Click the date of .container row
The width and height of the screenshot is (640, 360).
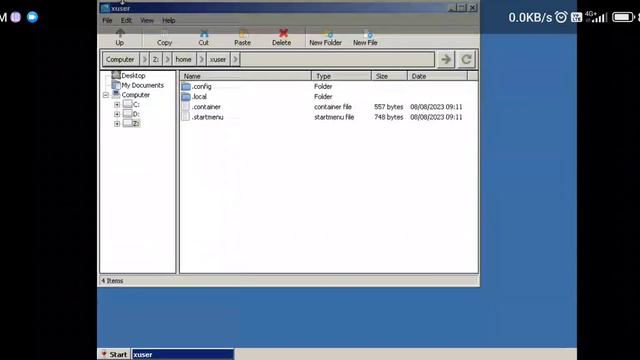436,107
